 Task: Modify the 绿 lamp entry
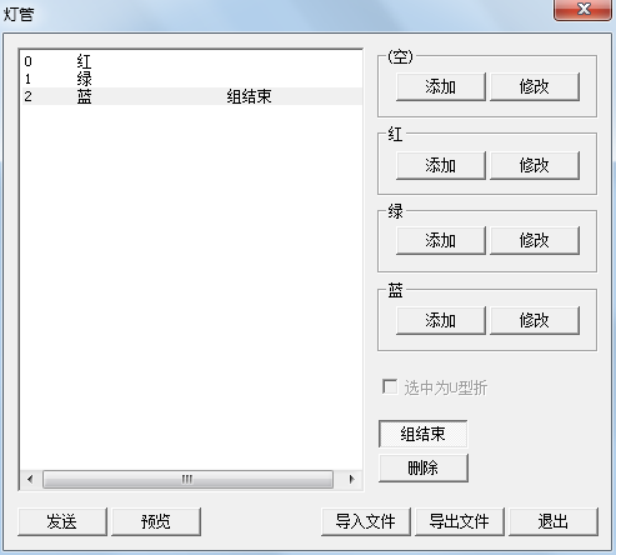coord(534,241)
